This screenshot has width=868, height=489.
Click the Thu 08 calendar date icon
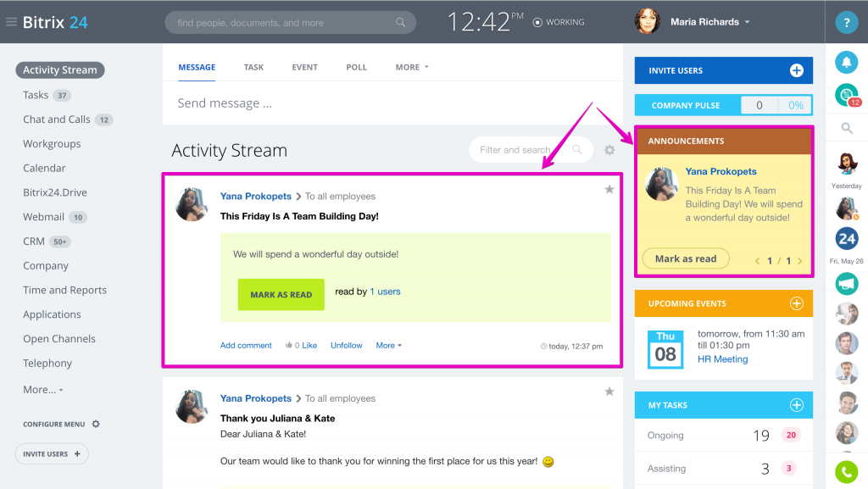coord(665,349)
